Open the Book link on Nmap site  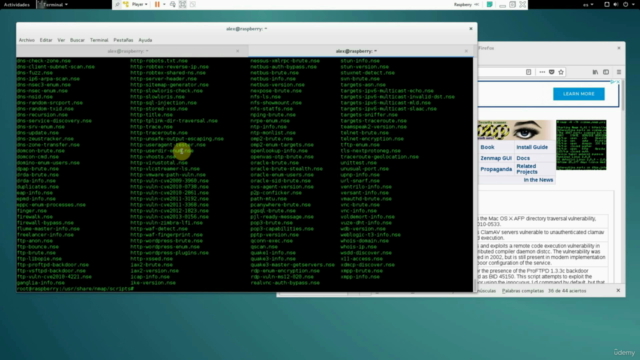[x=487, y=147]
